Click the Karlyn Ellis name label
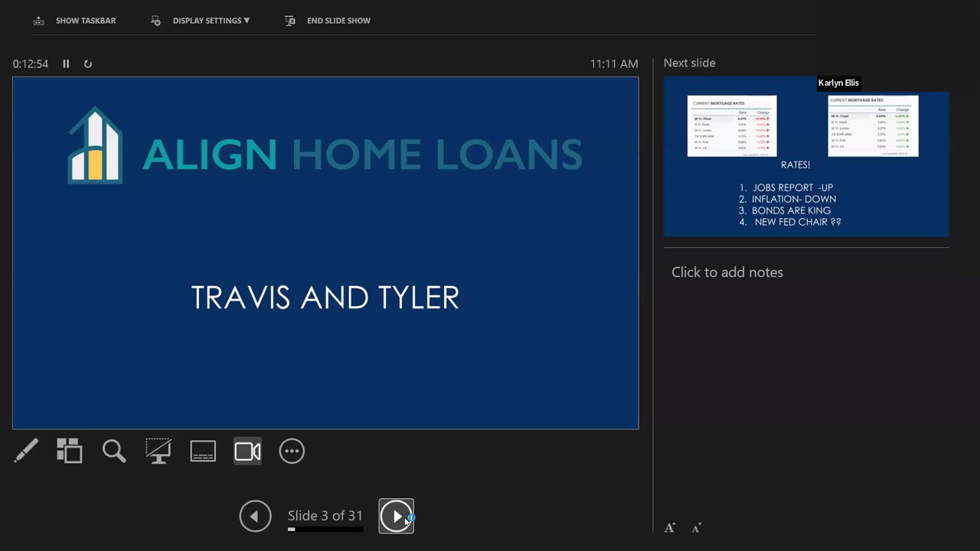The image size is (980, 551). (x=838, y=83)
